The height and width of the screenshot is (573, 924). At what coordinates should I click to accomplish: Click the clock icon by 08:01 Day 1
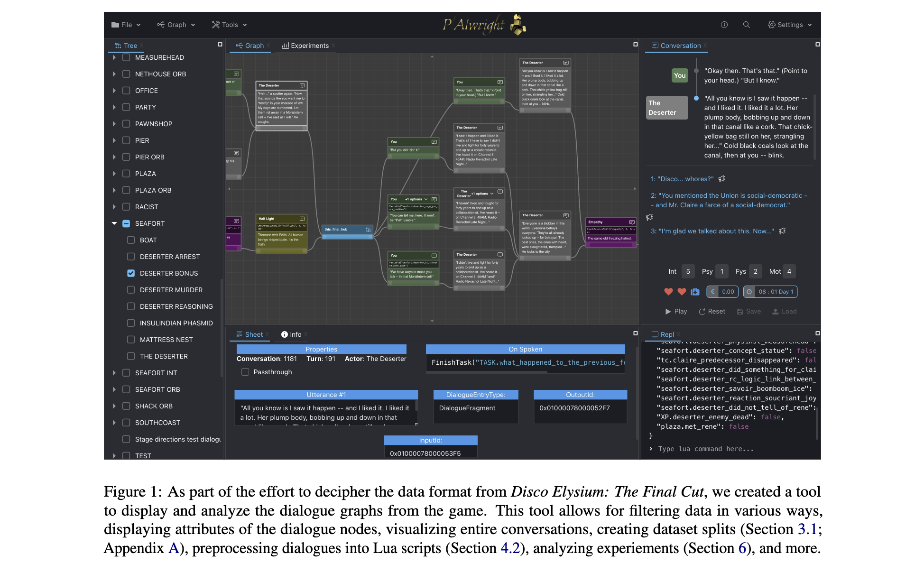[x=749, y=292]
